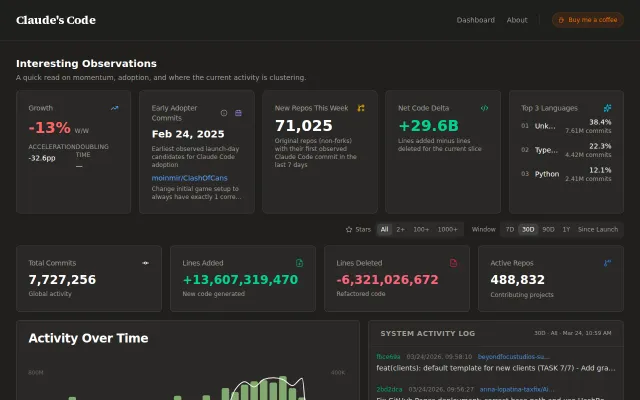The image size is (640, 400).
Task: Select the All stars filter
Action: coord(384,229)
